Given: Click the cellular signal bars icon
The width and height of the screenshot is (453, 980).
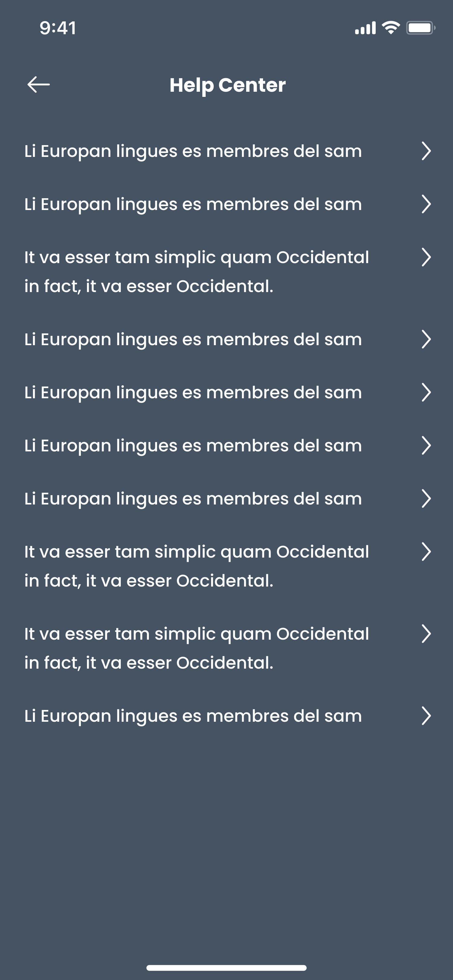Looking at the screenshot, I should [365, 28].
